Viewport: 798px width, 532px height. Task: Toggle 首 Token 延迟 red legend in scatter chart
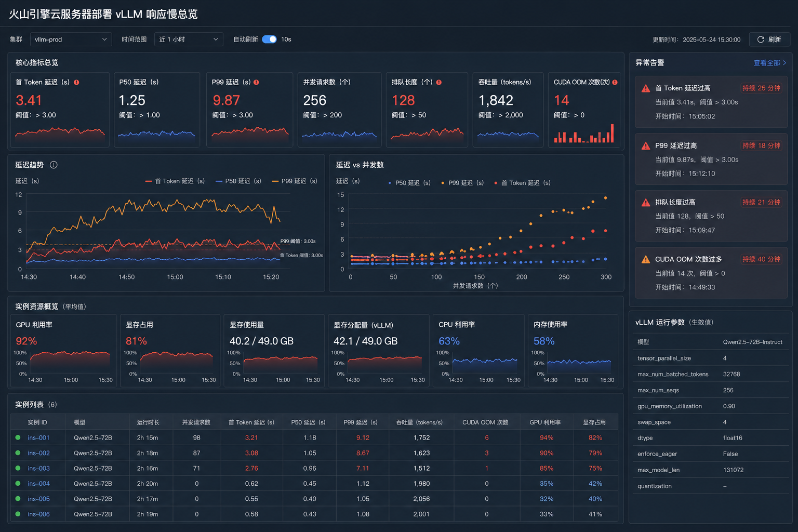click(523, 183)
